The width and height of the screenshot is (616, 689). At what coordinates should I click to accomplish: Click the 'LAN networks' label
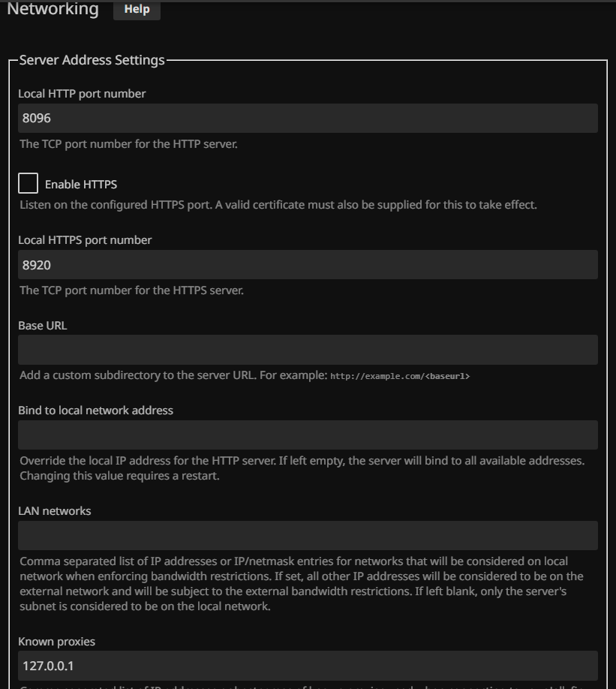click(x=55, y=511)
